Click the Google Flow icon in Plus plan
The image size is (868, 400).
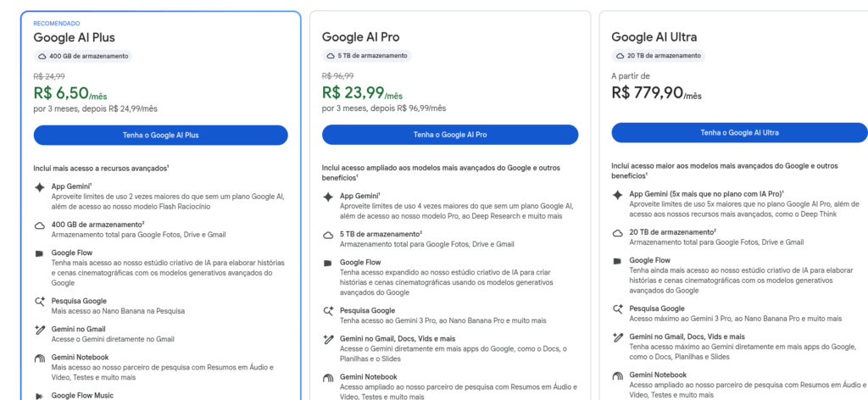(39, 254)
